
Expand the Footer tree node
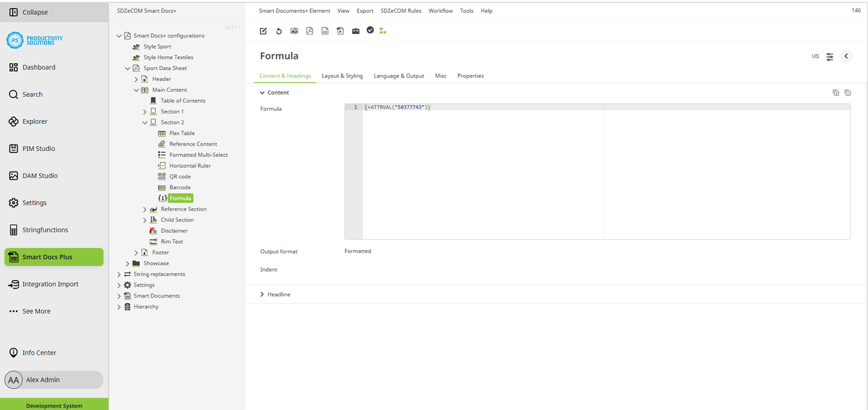pos(137,253)
